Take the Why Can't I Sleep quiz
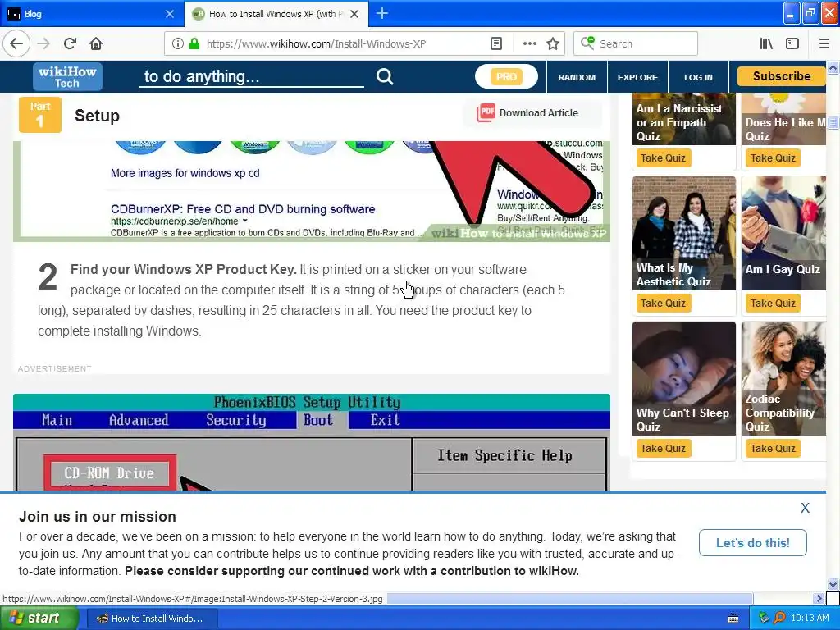The width and height of the screenshot is (840, 630). click(x=663, y=449)
